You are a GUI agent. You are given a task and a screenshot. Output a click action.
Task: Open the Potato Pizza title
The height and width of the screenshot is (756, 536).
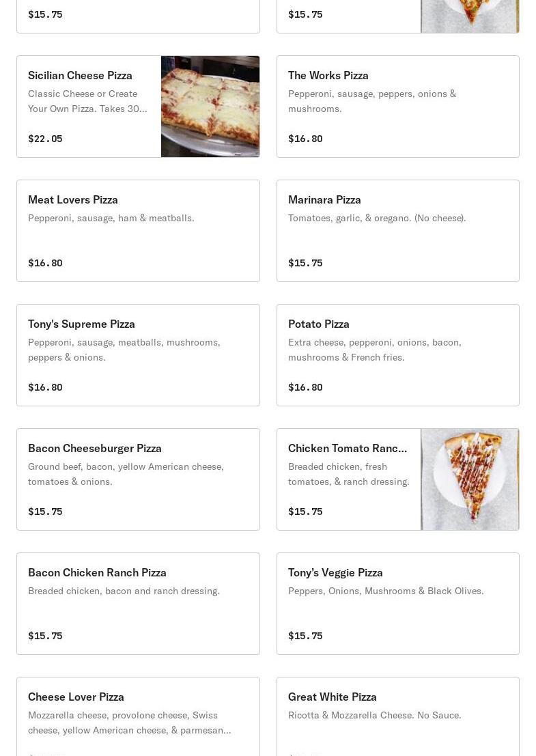(x=319, y=324)
